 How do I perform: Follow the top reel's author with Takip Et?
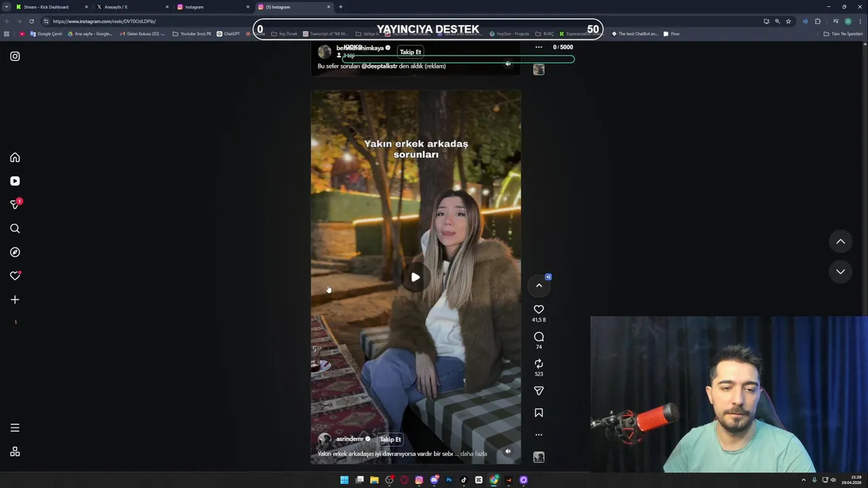(410, 52)
